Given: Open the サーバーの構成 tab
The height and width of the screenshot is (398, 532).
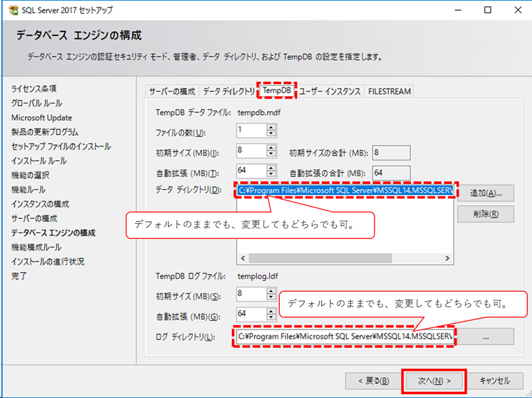Looking at the screenshot, I should coord(172,92).
